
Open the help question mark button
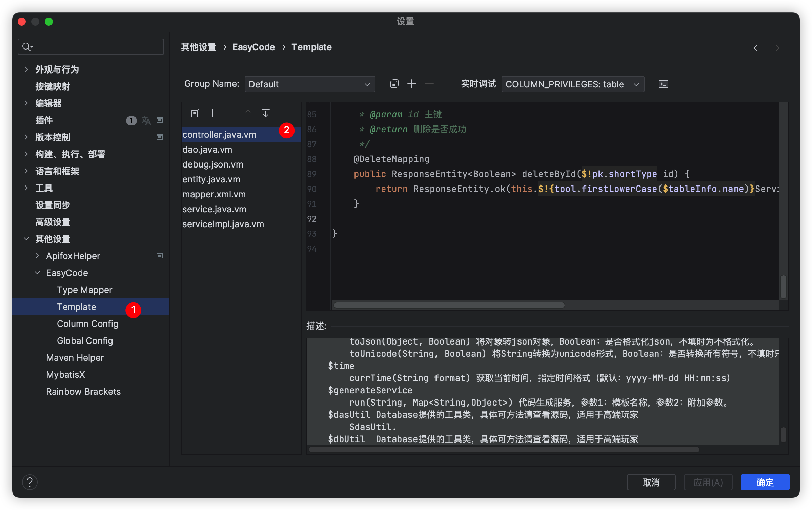coord(30,482)
